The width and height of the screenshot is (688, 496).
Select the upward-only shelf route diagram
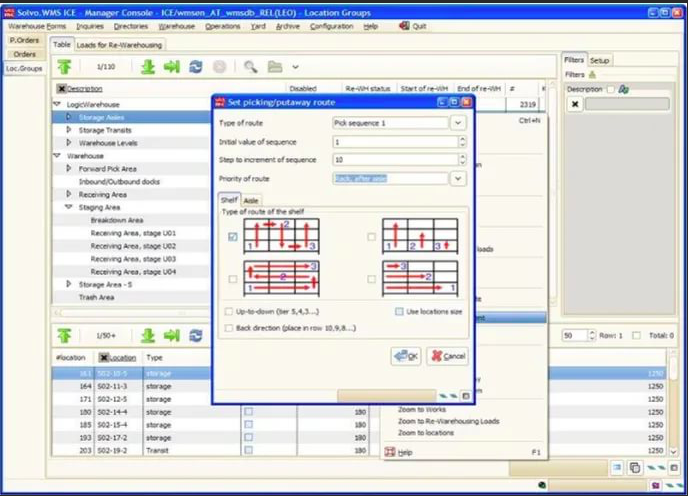[420, 236]
